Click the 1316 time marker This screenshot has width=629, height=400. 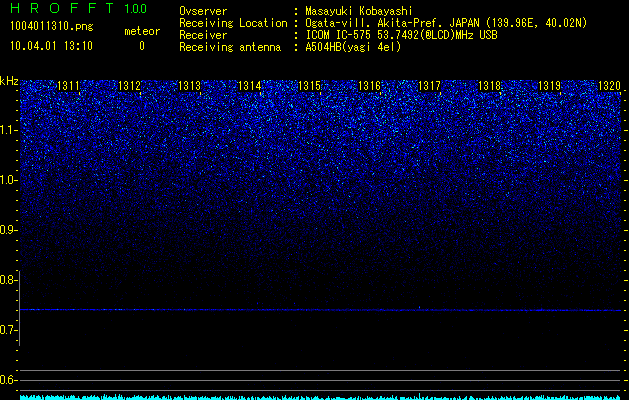tap(369, 85)
